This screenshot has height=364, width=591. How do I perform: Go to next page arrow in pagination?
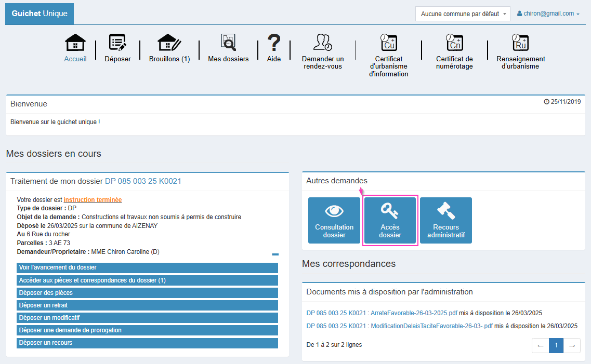572,345
